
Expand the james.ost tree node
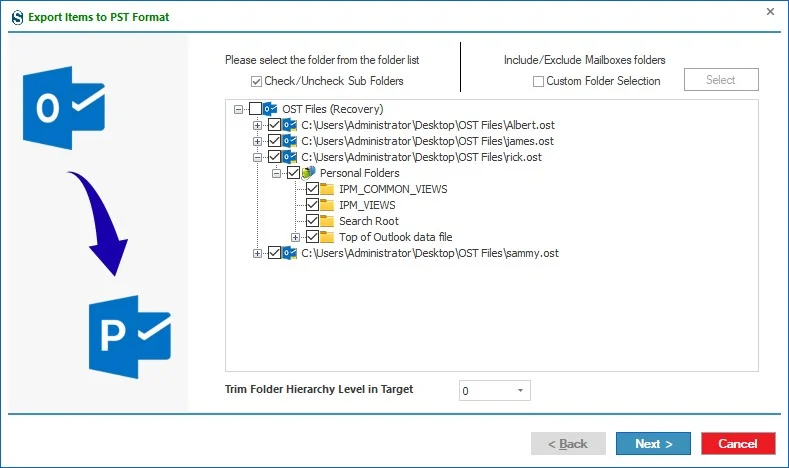point(257,141)
